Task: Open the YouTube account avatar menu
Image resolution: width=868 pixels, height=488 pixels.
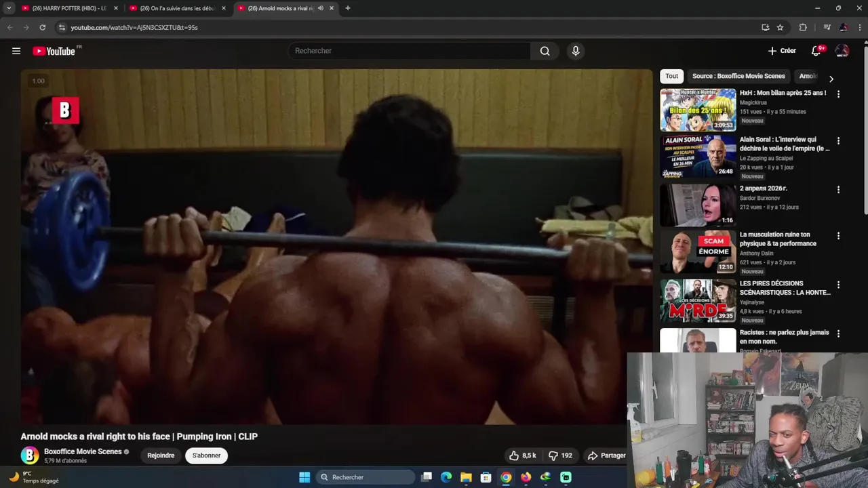Action: coord(842,51)
